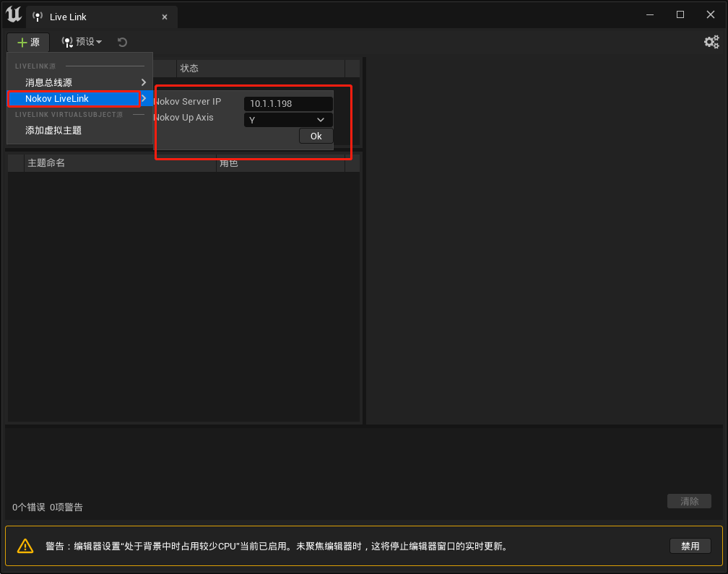Click the 0个错误 error count text

(x=28, y=507)
